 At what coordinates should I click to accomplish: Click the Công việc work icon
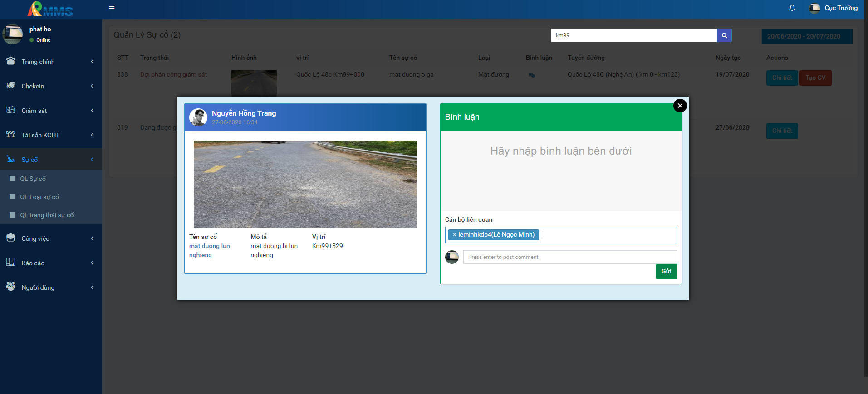point(11,238)
